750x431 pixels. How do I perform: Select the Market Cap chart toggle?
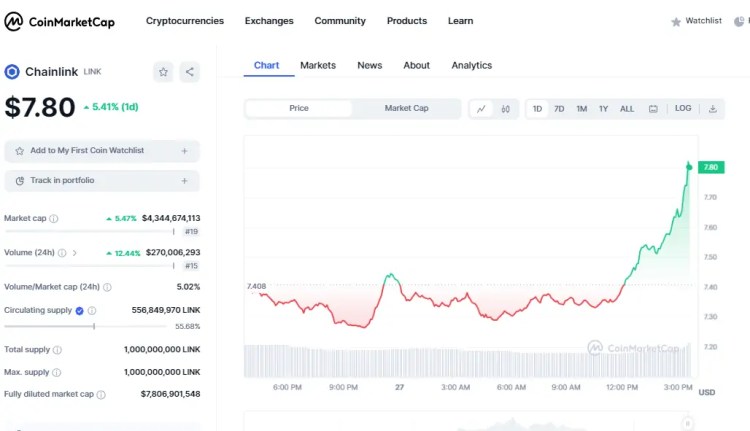point(407,109)
